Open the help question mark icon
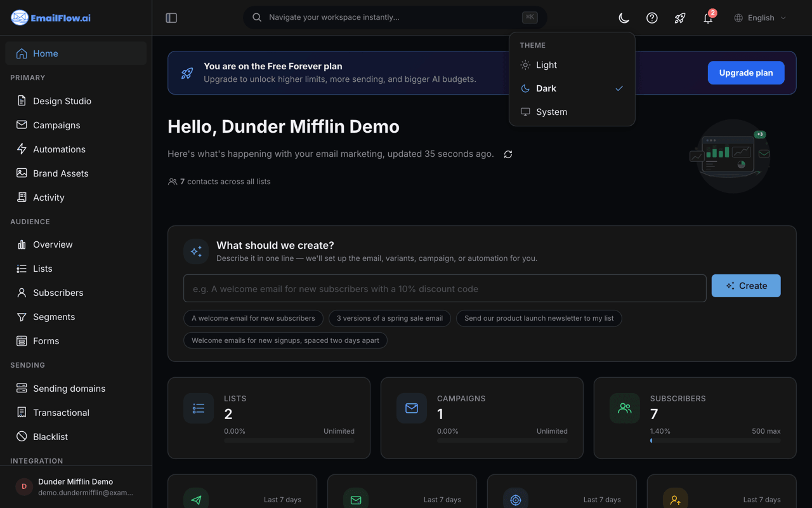The height and width of the screenshot is (508, 812). 652,18
